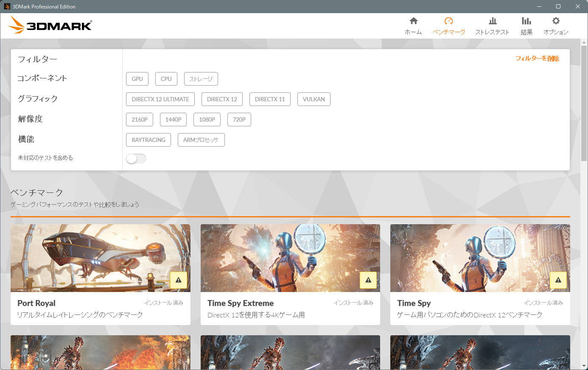The image size is (588, 370).
Task: Click the 3DMark app icon in title bar
Action: pos(7,6)
